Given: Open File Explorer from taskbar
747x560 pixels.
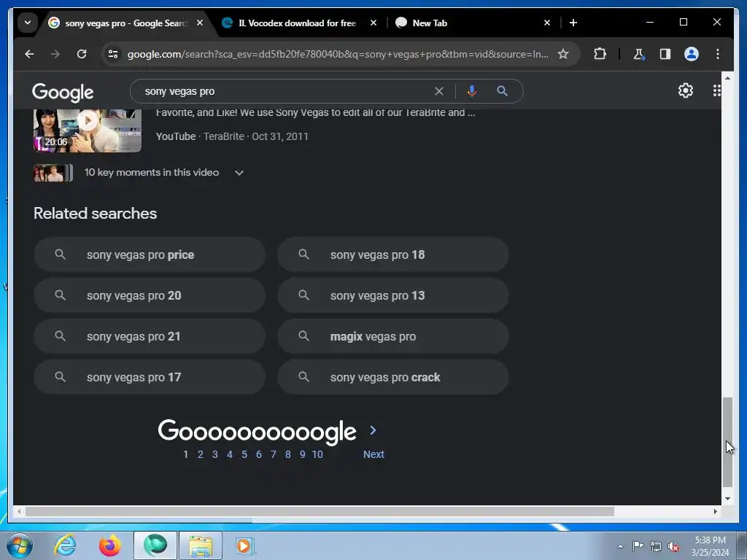Looking at the screenshot, I should pyautogui.click(x=201, y=545).
